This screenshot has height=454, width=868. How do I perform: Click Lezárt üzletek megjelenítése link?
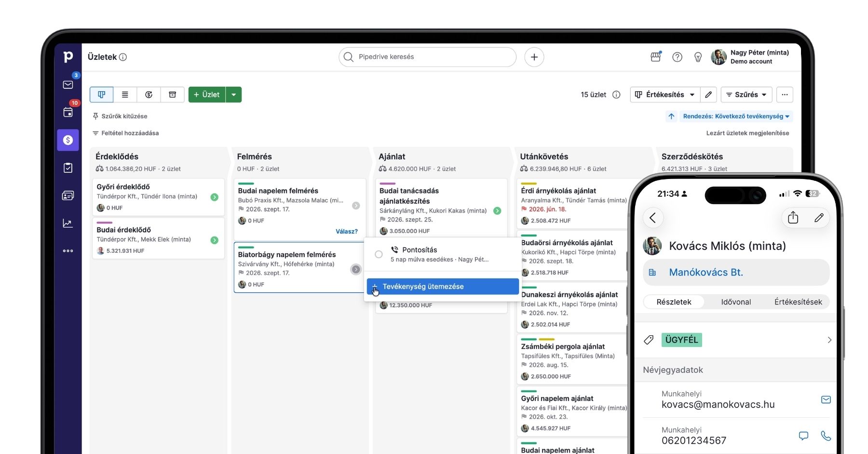[747, 133]
